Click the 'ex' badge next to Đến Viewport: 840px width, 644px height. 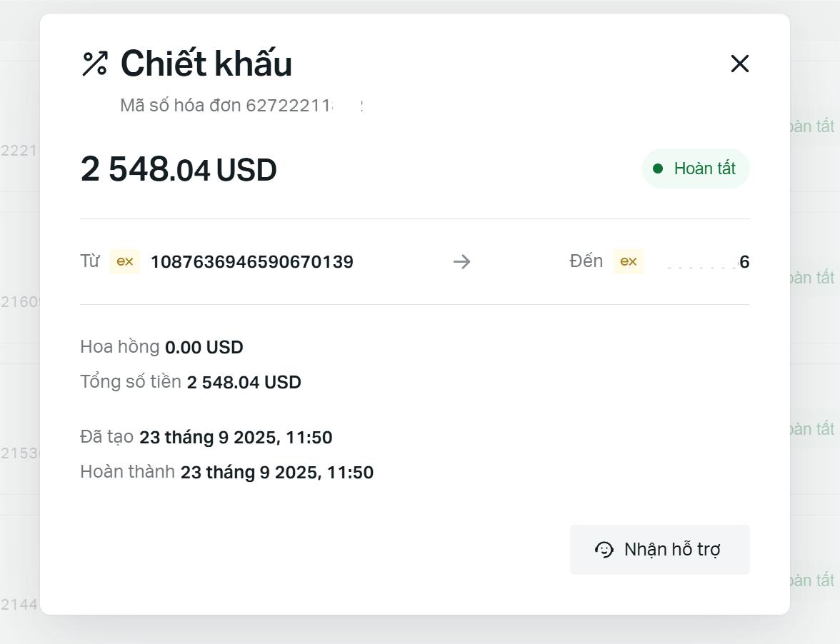(629, 262)
